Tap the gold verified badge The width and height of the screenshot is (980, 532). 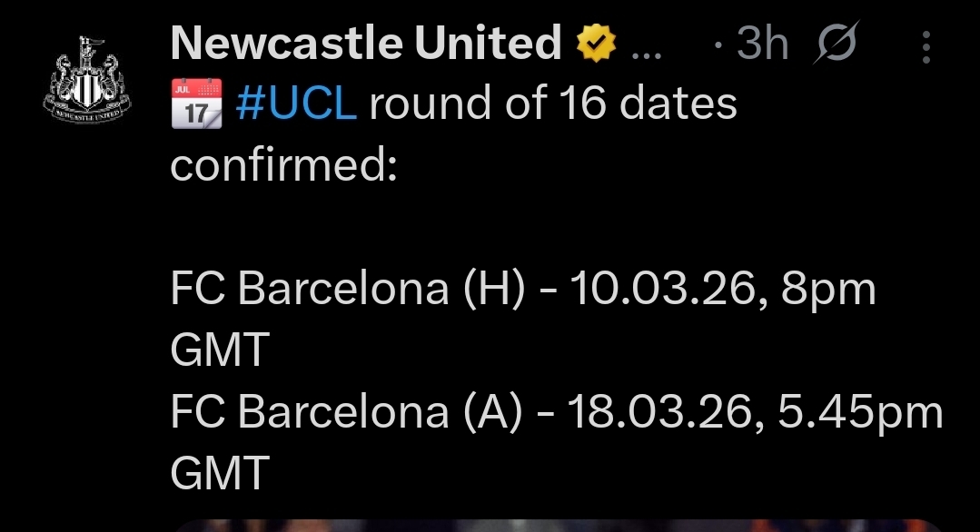pos(596,43)
